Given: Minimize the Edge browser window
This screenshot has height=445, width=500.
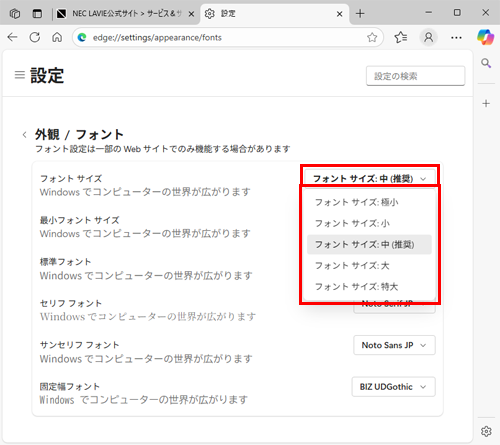Looking at the screenshot, I should click(429, 13).
